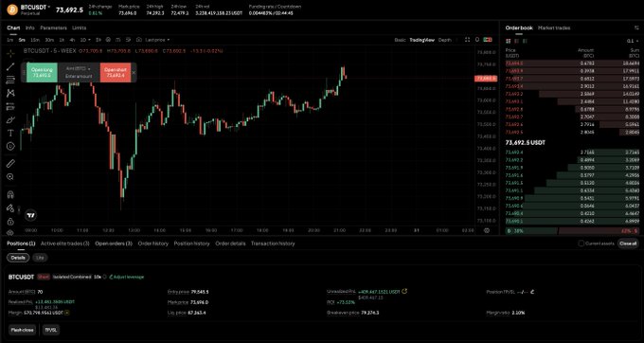Image resolution: width=644 pixels, height=343 pixels.
Task: Show the third order book layout
Action: [x=526, y=41]
